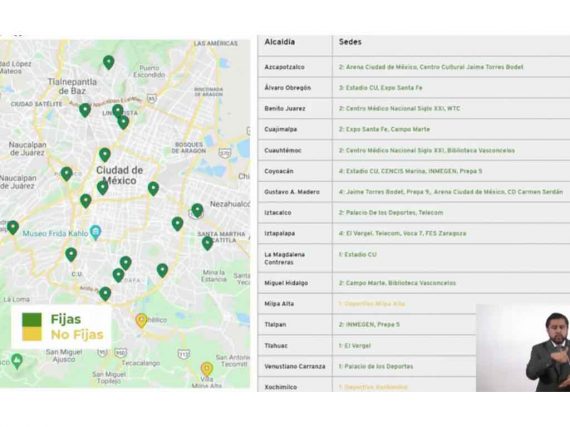Click the yellow No Fijas legend swatch
This screenshot has height=427, width=570.
(32, 334)
